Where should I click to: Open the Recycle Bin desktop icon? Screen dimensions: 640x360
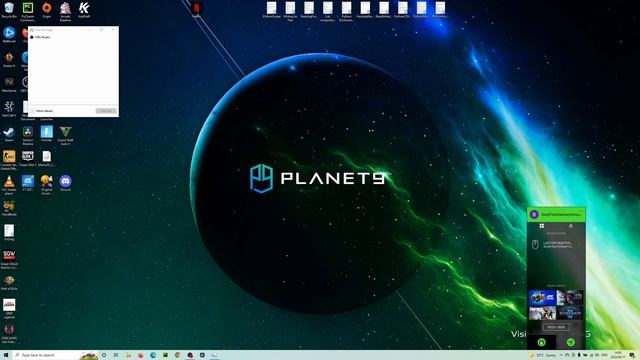9,10
